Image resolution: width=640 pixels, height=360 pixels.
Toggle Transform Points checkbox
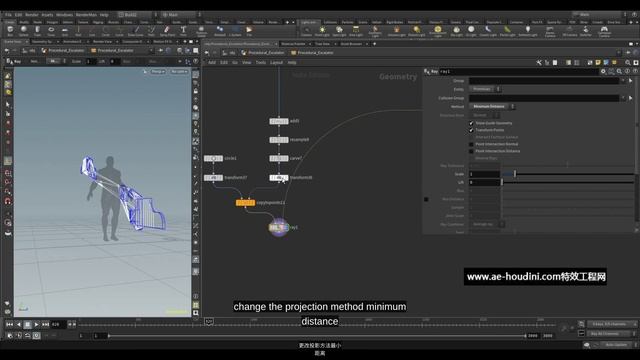coord(471,130)
